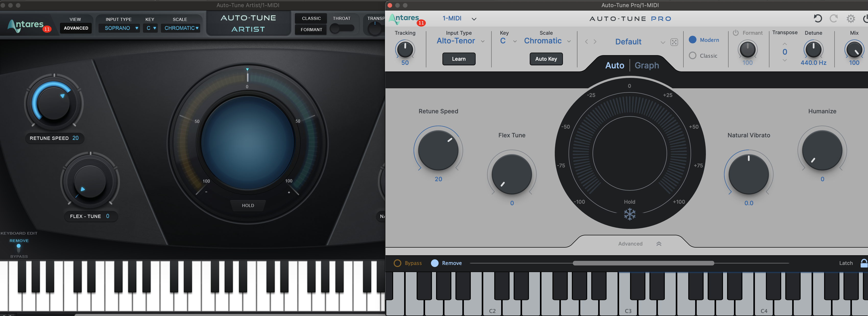Click the Tracking knob
Image resolution: width=868 pixels, height=316 pixels.
(405, 50)
